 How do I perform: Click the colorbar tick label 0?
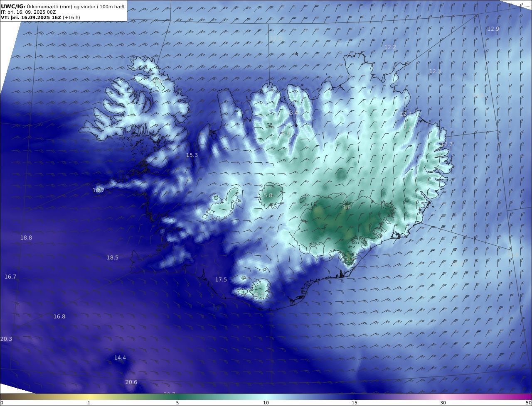[x=2, y=403]
